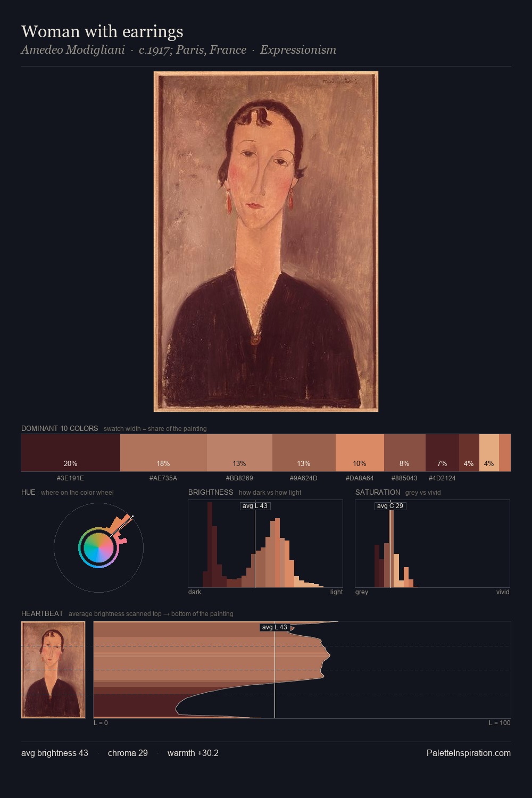This screenshot has width=532, height=798.
Task: Click the date and place 'c.1917; Paris, France'
Action: [193, 50]
